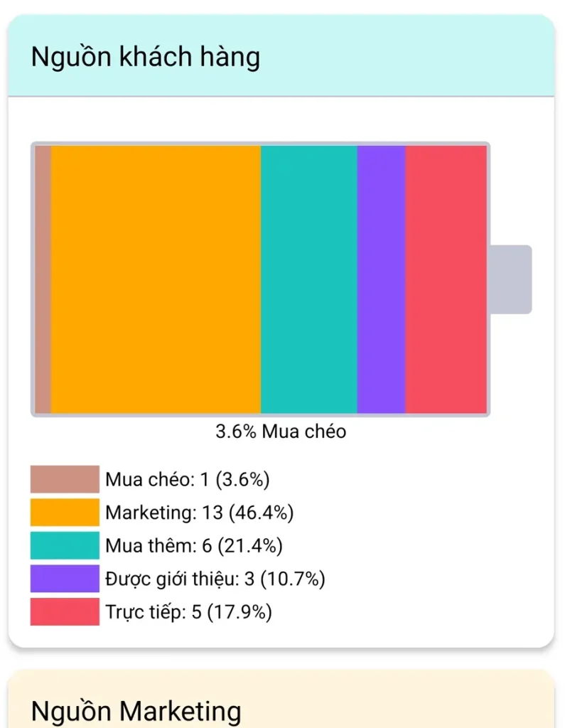Click the red Trực tiếp legend swatch
565x728 pixels.
pos(65,612)
